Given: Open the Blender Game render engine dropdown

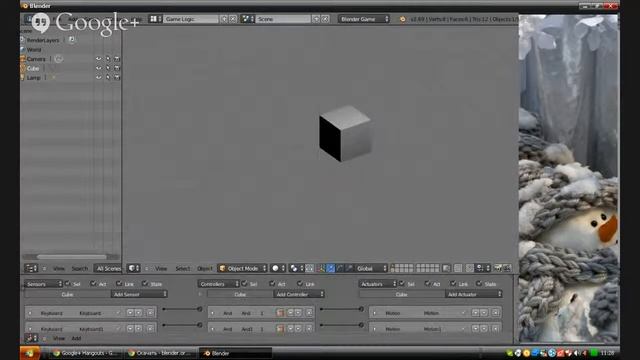Looking at the screenshot, I should point(364,19).
